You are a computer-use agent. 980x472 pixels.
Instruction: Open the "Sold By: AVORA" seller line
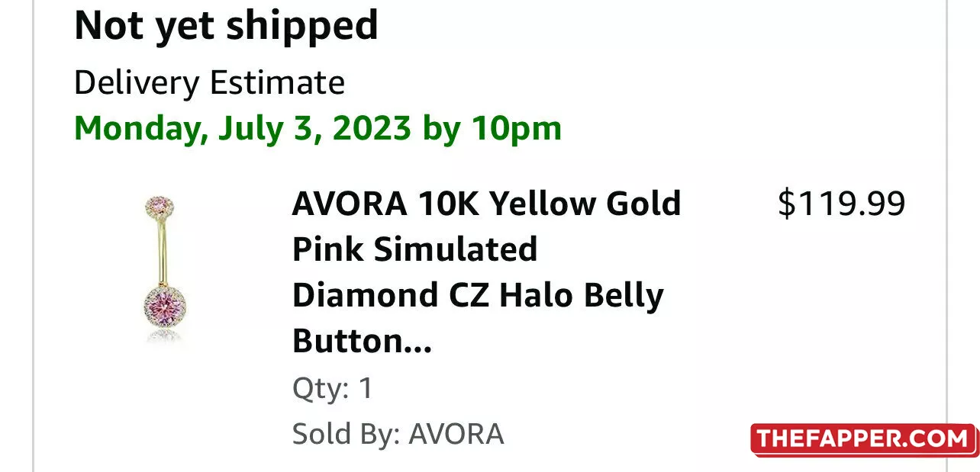[x=398, y=435]
